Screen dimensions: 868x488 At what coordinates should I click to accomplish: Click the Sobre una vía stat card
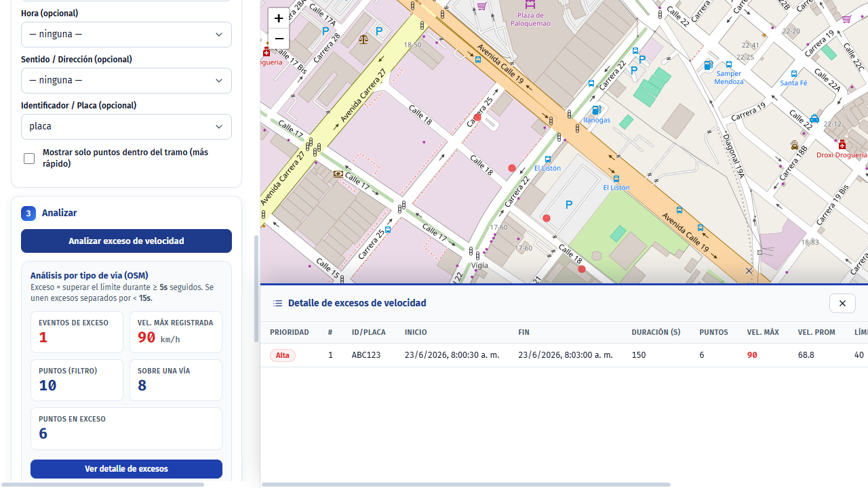[176, 380]
